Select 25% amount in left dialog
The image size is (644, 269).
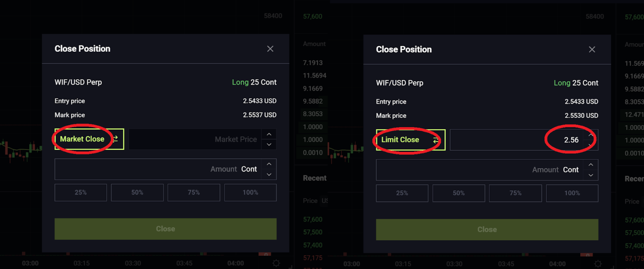coord(81,193)
